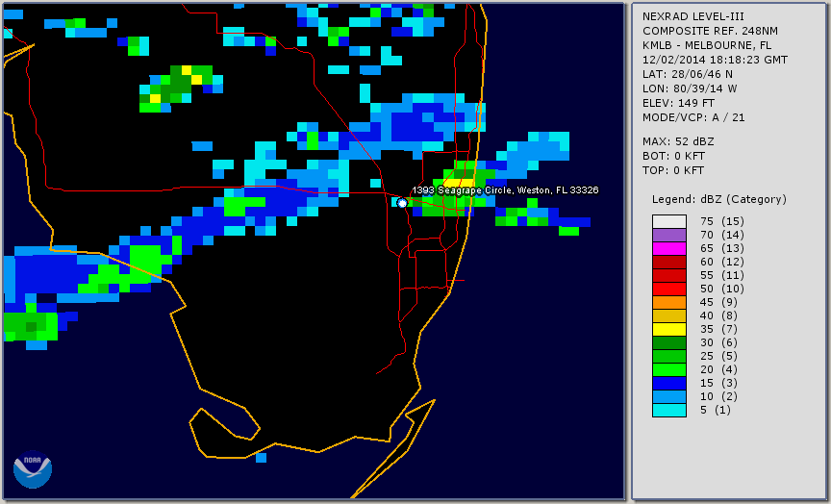Select the 75 dBZ white legend swatch
831x504 pixels.
click(x=668, y=221)
